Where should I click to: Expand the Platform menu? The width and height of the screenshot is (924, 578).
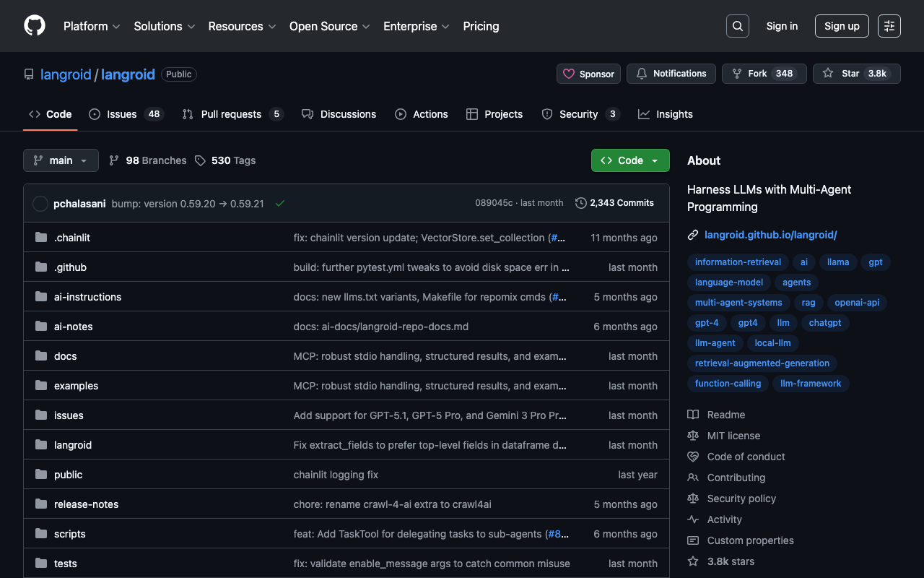(x=92, y=26)
